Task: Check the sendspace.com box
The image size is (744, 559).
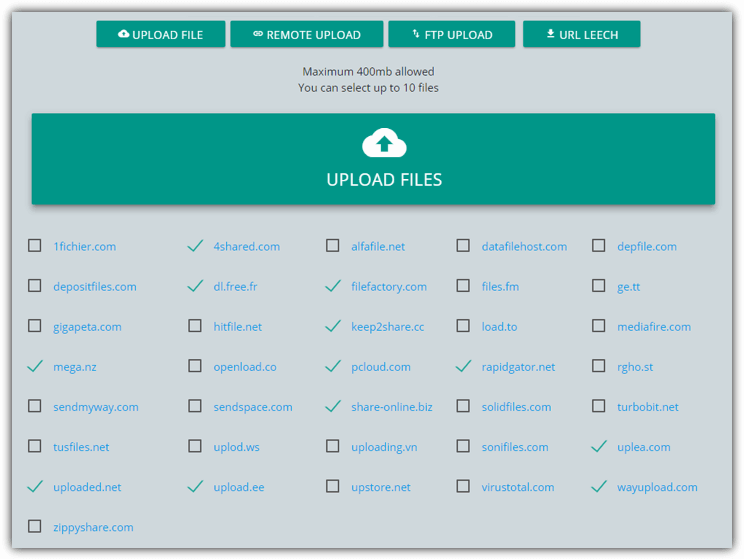Action: (195, 406)
